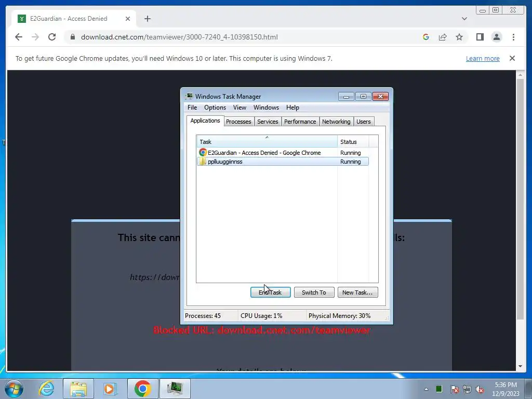The image size is (532, 399).
Task: Open Task Manager File menu
Action: coord(192,107)
